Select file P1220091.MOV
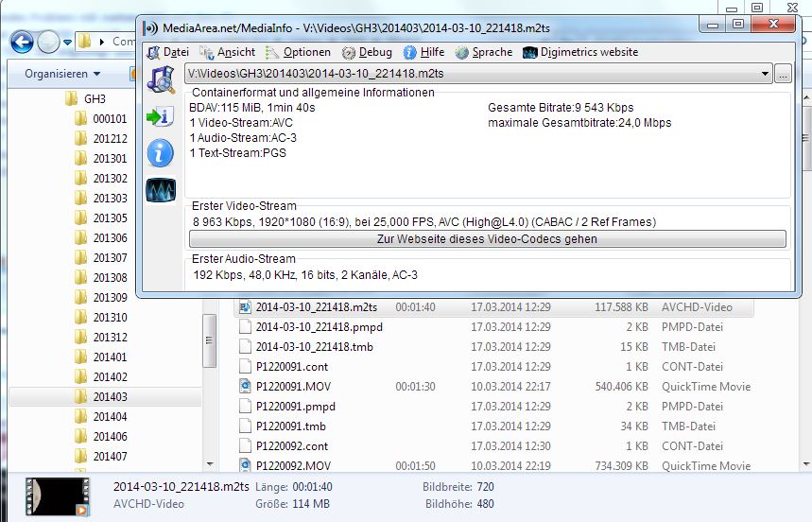 494,387
